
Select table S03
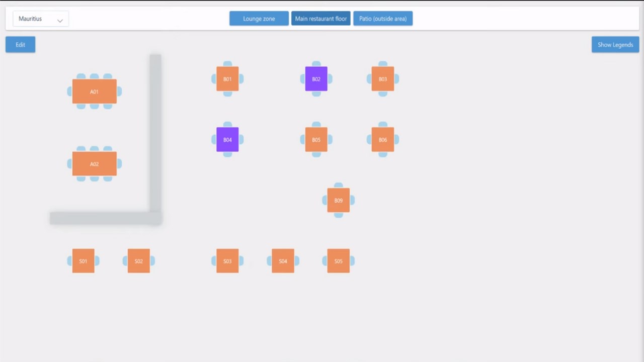(227, 261)
